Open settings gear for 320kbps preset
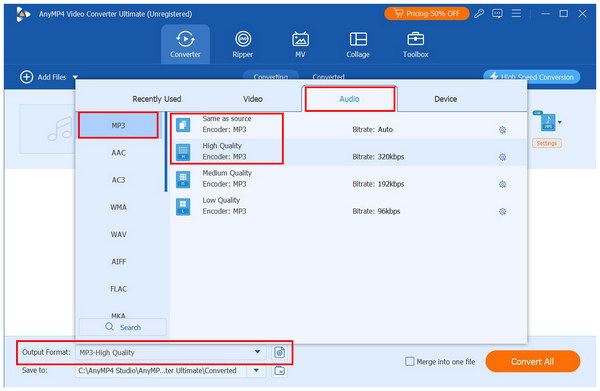The image size is (600, 391). (502, 157)
